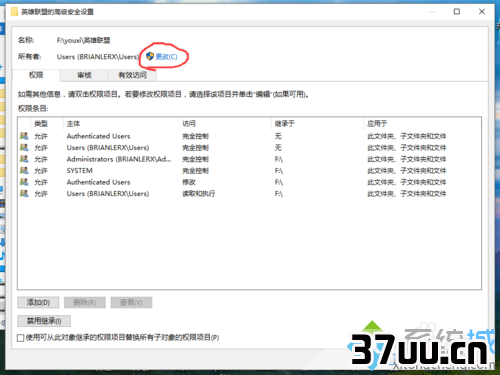This screenshot has width=500, height=375.
Task: Click the owner name Users (BRIANLERX\Users)
Action: 98,57
